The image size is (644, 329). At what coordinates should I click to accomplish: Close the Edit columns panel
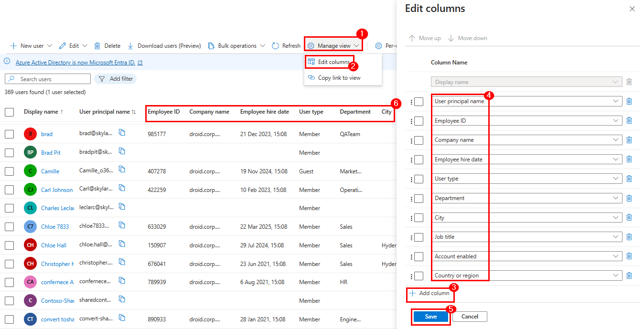tap(632, 9)
